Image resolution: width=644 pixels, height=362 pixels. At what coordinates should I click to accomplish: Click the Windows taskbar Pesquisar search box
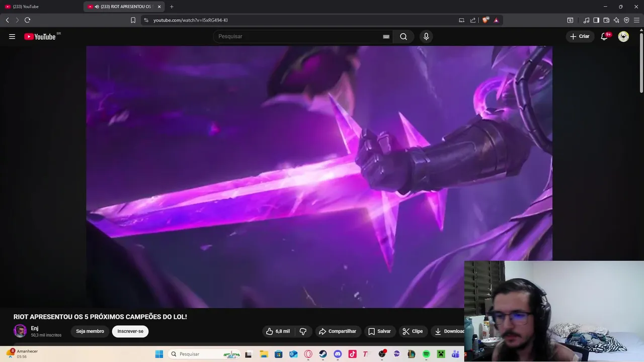(x=204, y=354)
